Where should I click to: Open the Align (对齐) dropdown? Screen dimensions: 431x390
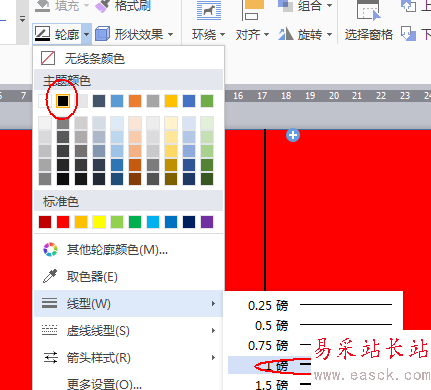pyautogui.click(x=252, y=34)
